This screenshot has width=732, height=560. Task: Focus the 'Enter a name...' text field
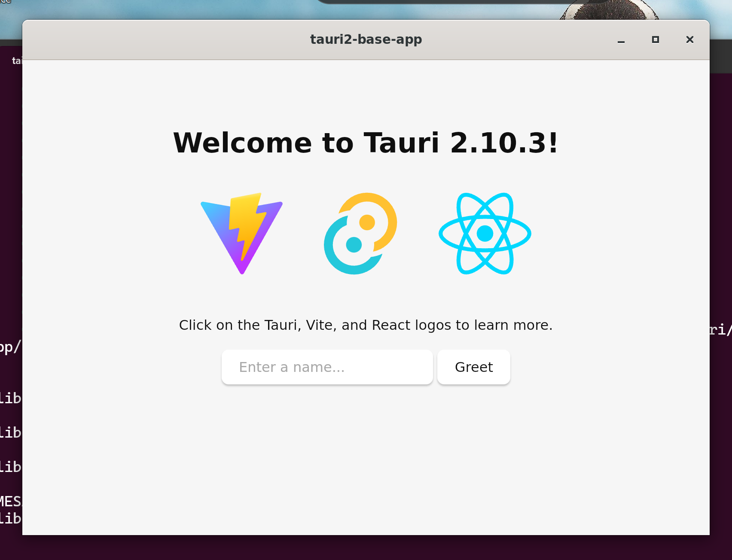click(327, 367)
